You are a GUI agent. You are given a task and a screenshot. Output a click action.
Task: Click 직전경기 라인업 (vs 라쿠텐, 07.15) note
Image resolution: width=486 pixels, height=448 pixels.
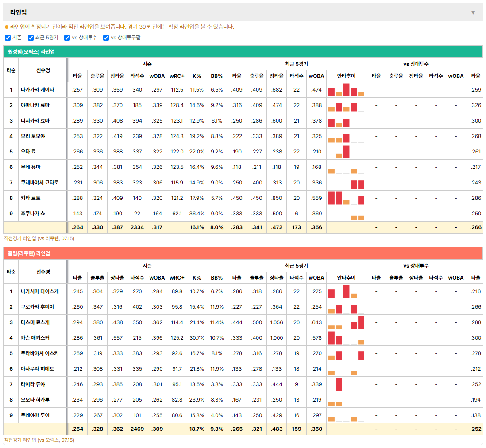(39, 238)
